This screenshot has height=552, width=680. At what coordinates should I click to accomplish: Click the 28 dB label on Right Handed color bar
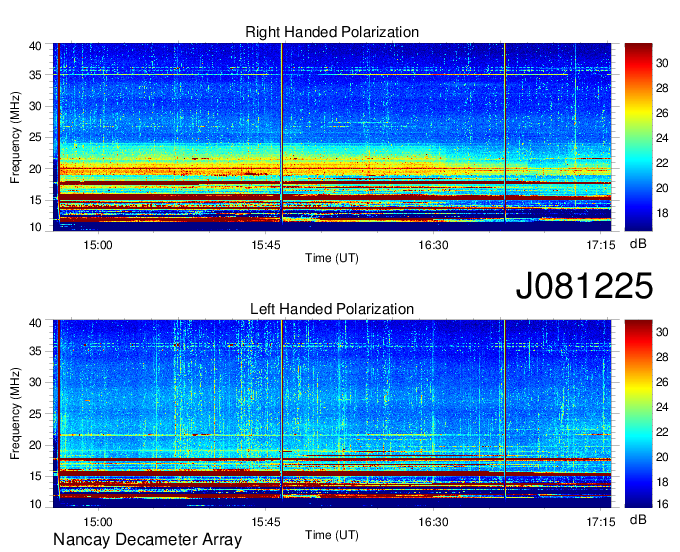(662, 88)
